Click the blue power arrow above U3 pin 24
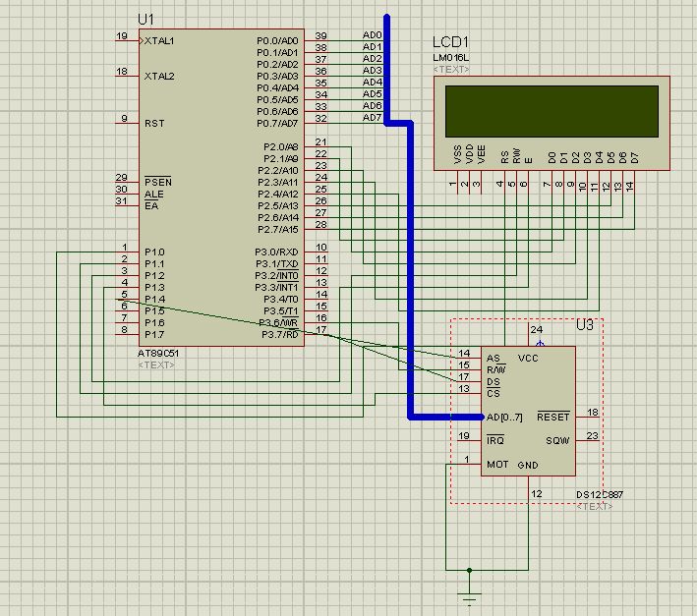Screen dimensions: 697x616 (x=539, y=343)
